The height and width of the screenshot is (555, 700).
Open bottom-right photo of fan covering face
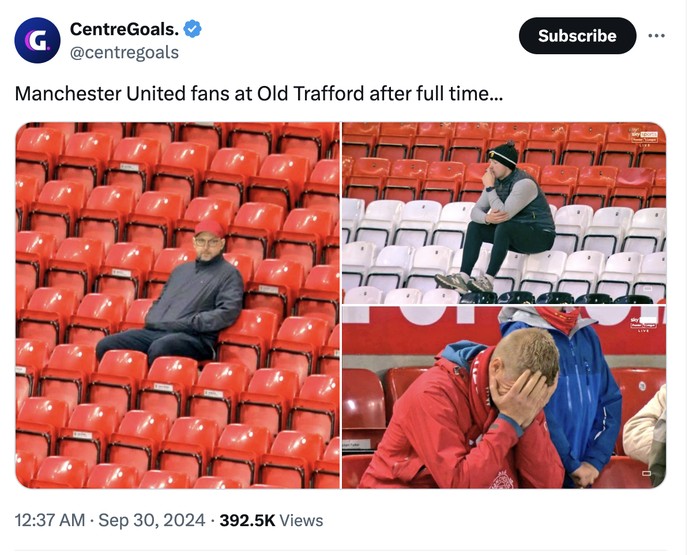[504, 397]
